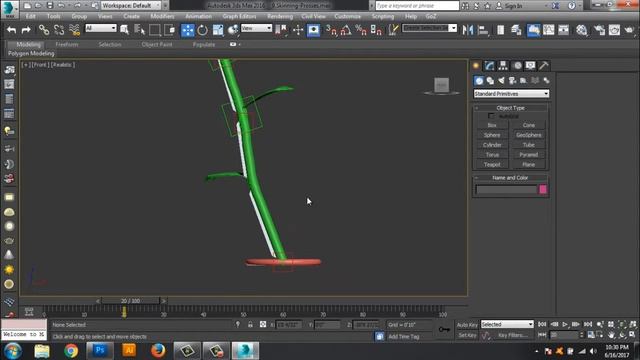Select the Unlink Selection tool
The width and height of the screenshot is (640, 360).
(x=59, y=30)
